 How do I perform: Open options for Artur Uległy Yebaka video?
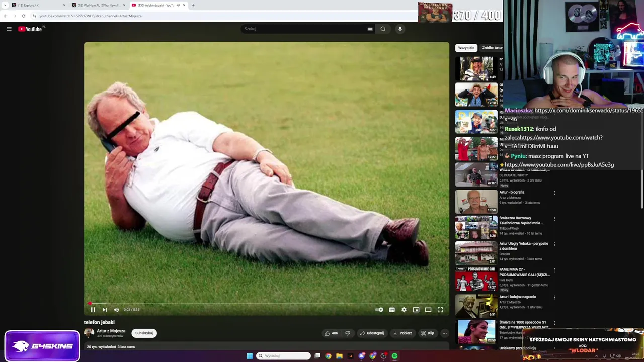(x=554, y=244)
